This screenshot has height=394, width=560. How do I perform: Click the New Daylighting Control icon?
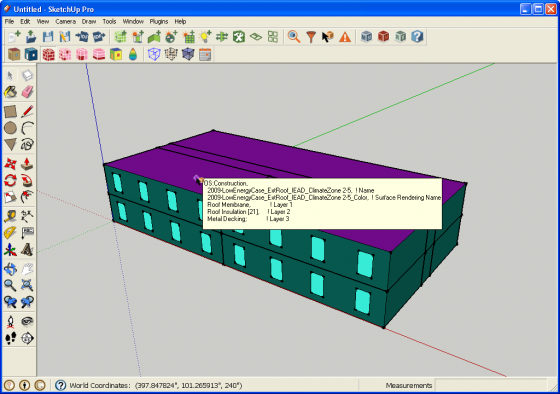(x=171, y=37)
